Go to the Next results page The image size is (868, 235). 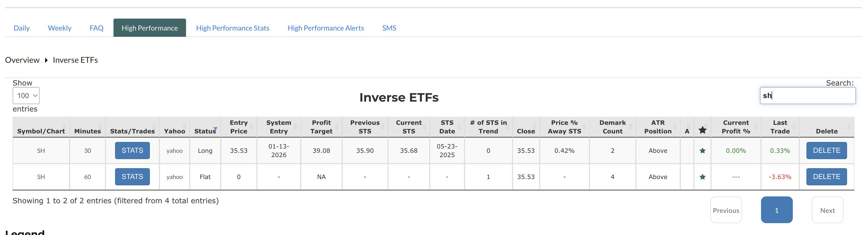click(x=827, y=211)
